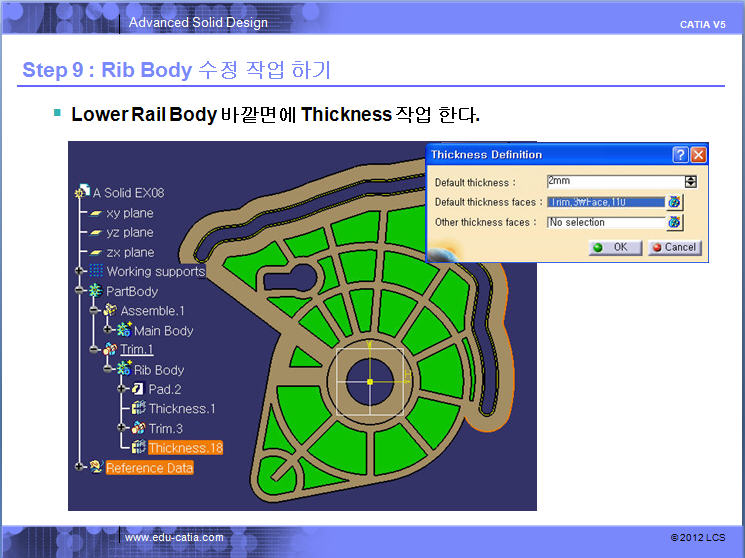The width and height of the screenshot is (745, 558).
Task: Collapse the PartBody tree node
Action: point(80,291)
